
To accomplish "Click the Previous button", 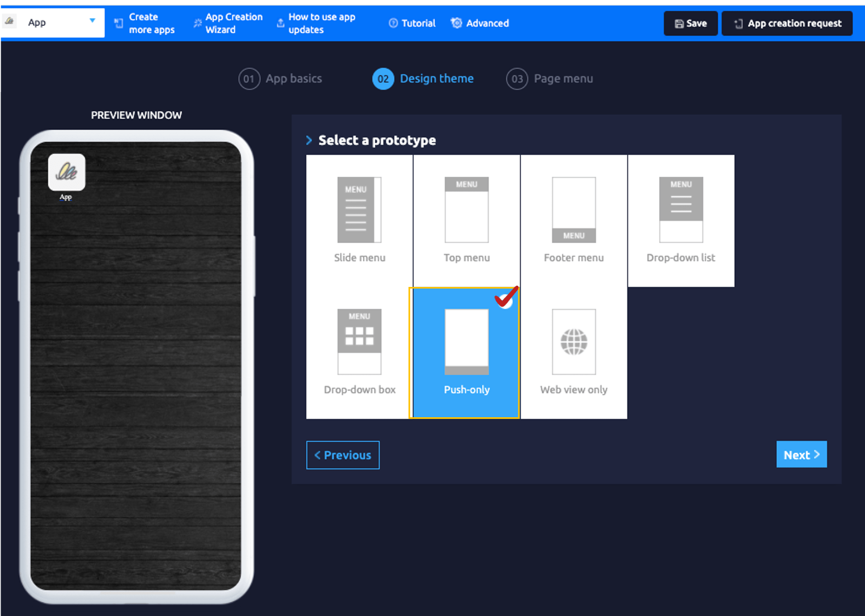I will (343, 455).
